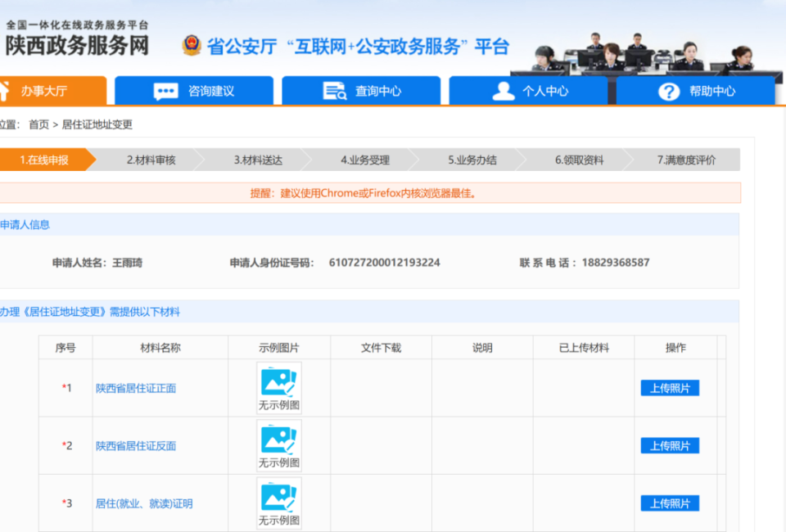Click the 已上传材料 column header
This screenshot has height=532, width=786.
pos(584,348)
